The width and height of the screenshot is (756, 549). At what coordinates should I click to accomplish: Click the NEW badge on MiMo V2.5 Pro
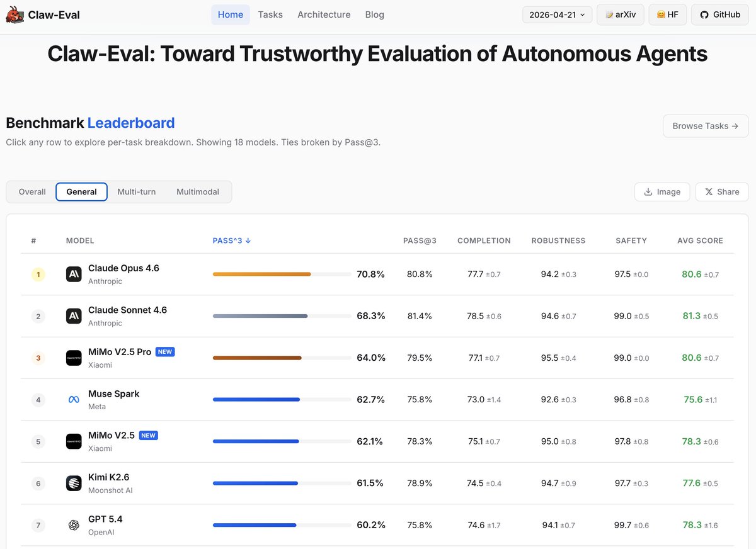coord(165,352)
